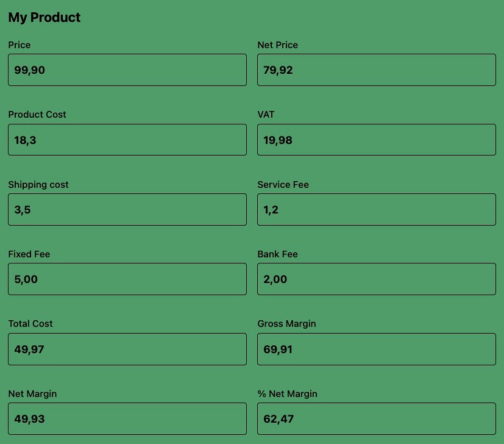The height and width of the screenshot is (444, 504).
Task: Click the Bank Fee label
Action: click(277, 254)
